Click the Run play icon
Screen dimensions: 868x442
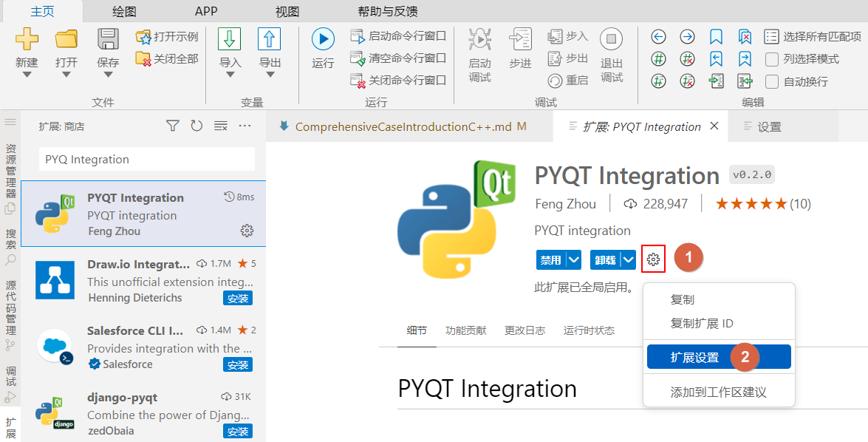coord(323,39)
